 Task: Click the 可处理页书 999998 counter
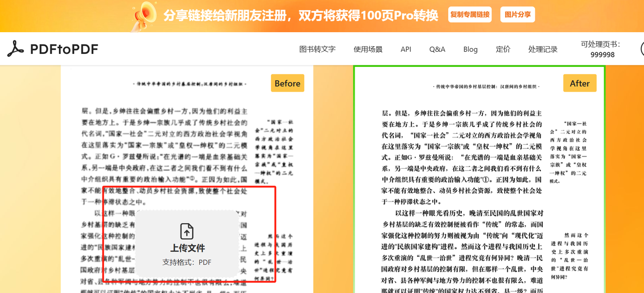tap(602, 49)
